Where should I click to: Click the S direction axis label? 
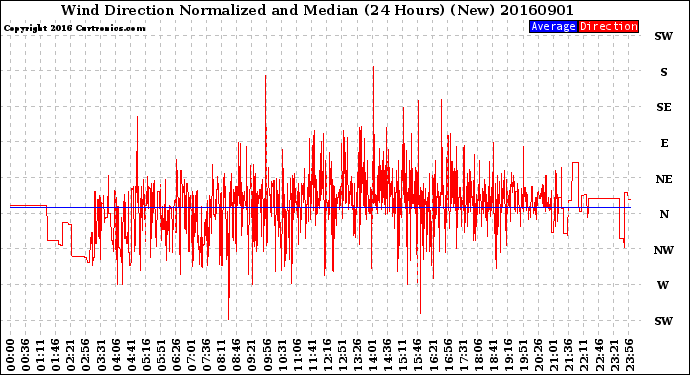point(664,72)
